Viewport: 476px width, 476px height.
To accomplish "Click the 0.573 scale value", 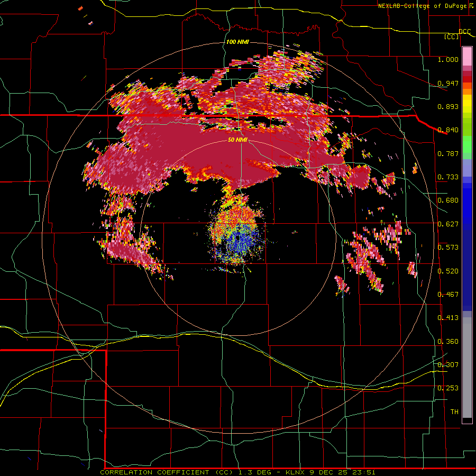I will pyautogui.click(x=448, y=248).
